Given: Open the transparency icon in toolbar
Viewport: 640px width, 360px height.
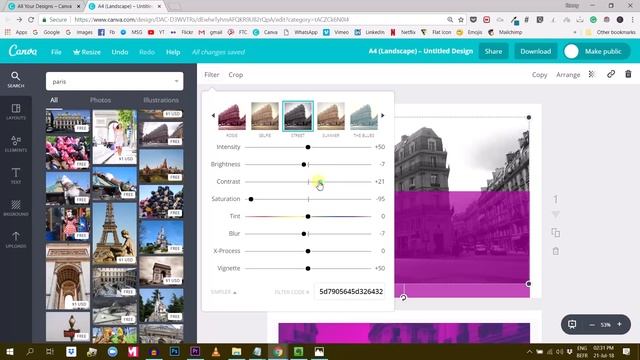Looking at the screenshot, I should [x=592, y=74].
